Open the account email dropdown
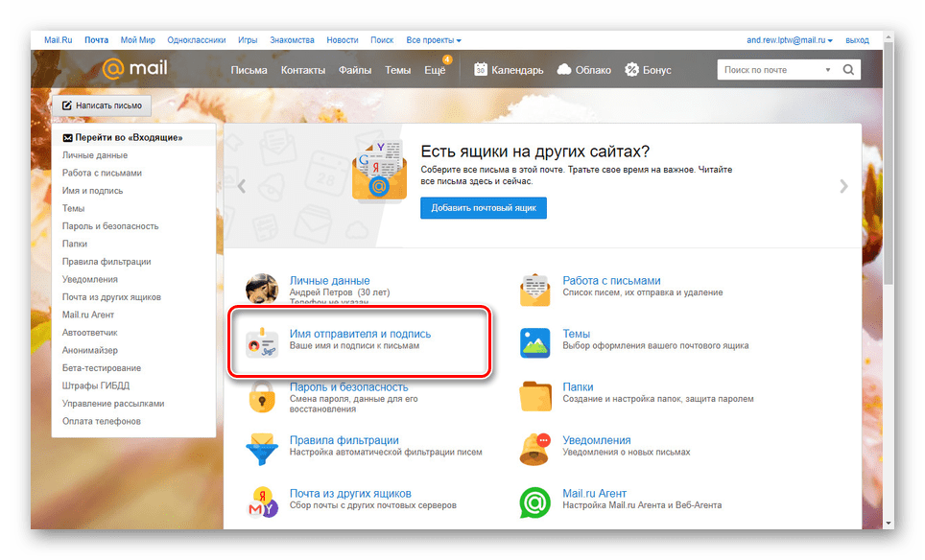Viewport: 925px width, 560px height. (x=790, y=40)
